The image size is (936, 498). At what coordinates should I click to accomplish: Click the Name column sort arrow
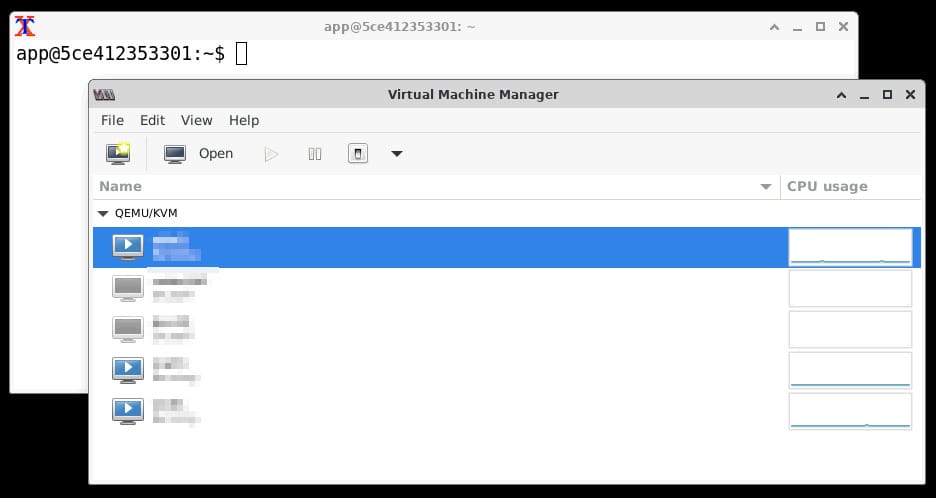click(x=766, y=187)
